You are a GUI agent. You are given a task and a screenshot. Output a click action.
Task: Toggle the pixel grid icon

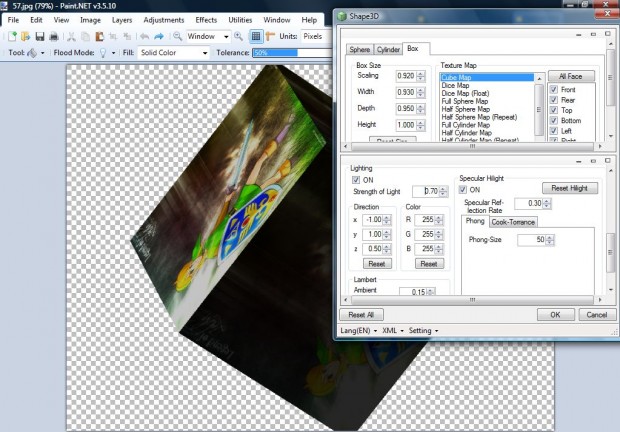(256, 36)
